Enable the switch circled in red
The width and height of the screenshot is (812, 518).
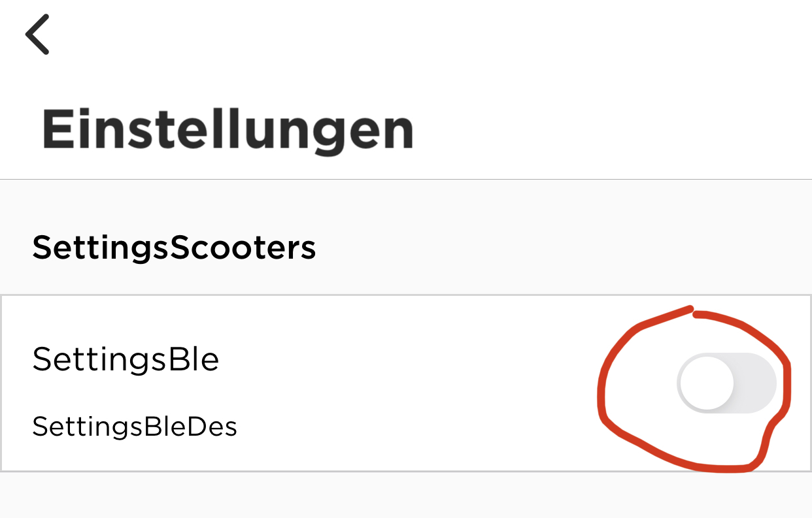726,383
